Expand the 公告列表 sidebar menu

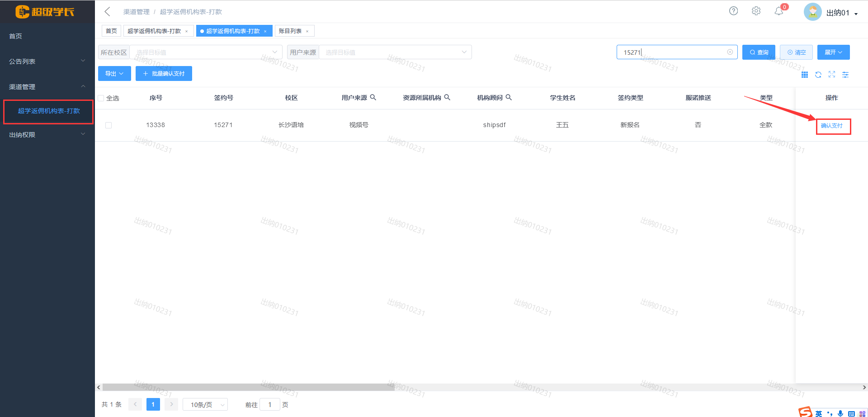(x=47, y=61)
